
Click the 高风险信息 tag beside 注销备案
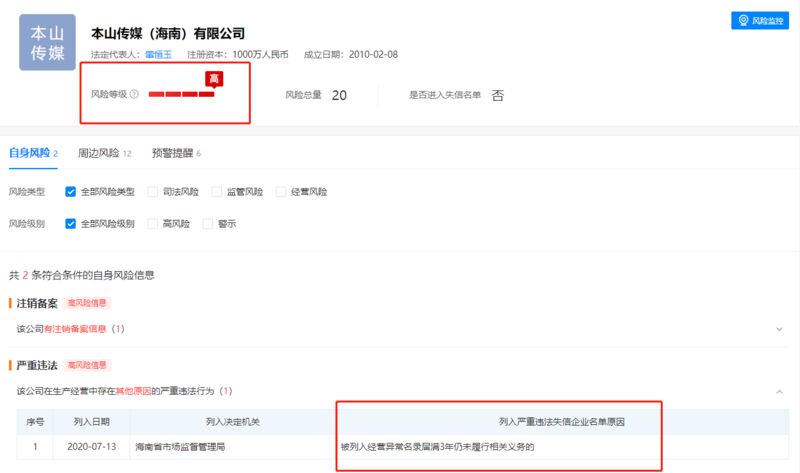(87, 303)
